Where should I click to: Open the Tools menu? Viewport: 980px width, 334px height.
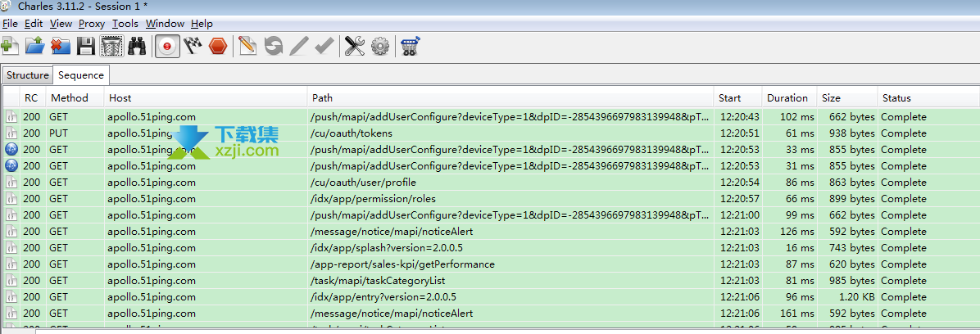coord(125,24)
